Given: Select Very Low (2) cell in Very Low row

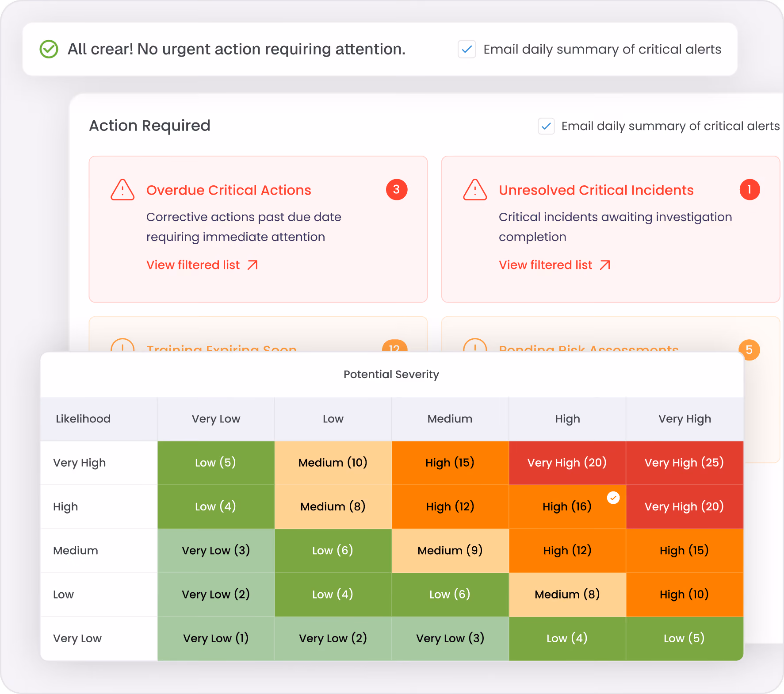Looking at the screenshot, I should [333, 639].
